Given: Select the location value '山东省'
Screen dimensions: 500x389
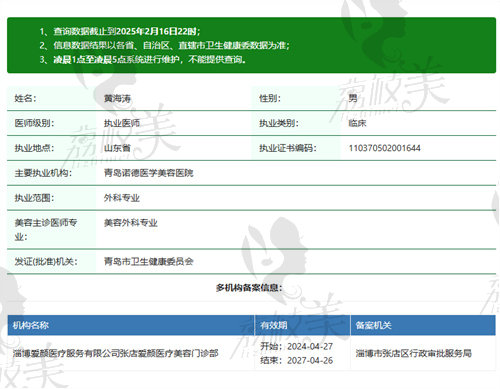Looking at the screenshot, I should tap(117, 148).
